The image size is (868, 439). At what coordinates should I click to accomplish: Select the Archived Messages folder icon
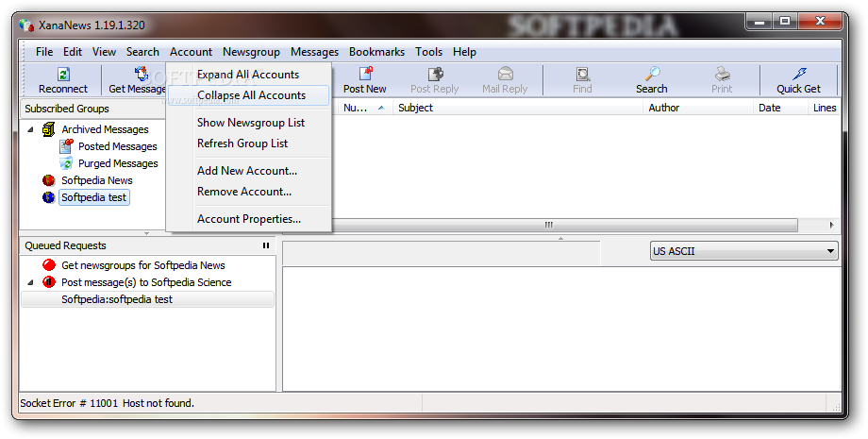49,129
